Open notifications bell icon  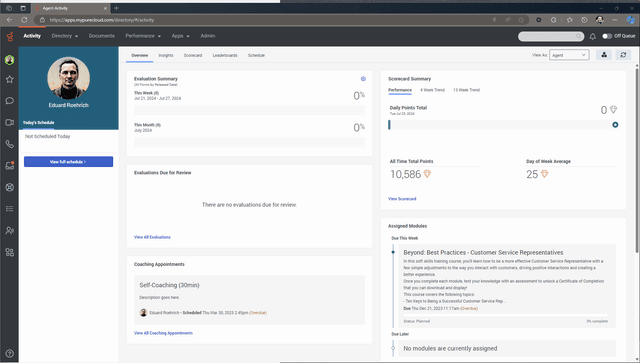point(593,36)
